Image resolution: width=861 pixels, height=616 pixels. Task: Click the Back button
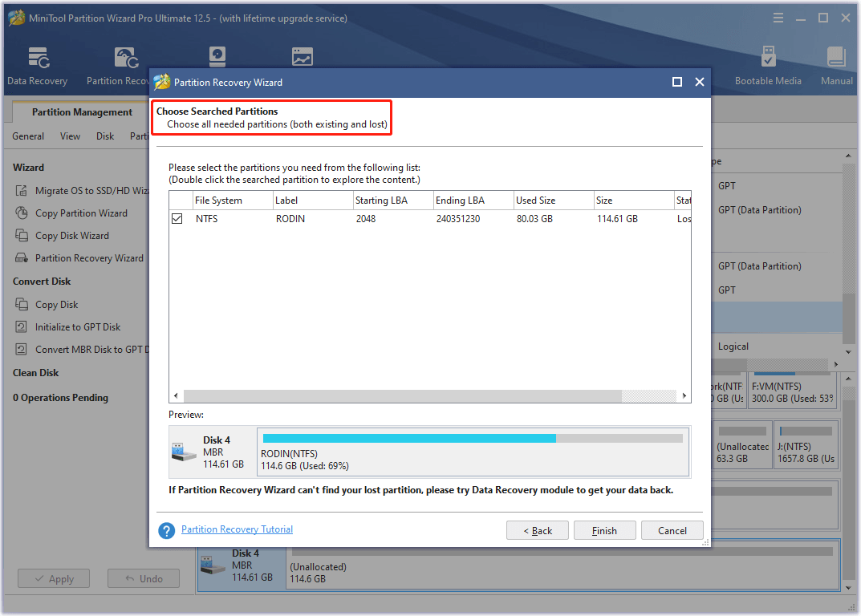click(x=538, y=530)
